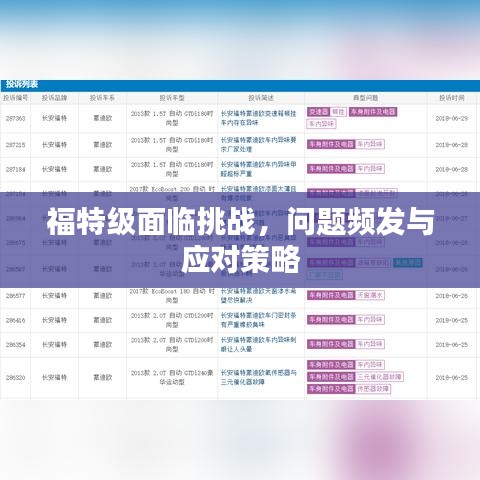480x480 pixels.
Task: Click the 投诉车型 column header
Action: point(172,98)
